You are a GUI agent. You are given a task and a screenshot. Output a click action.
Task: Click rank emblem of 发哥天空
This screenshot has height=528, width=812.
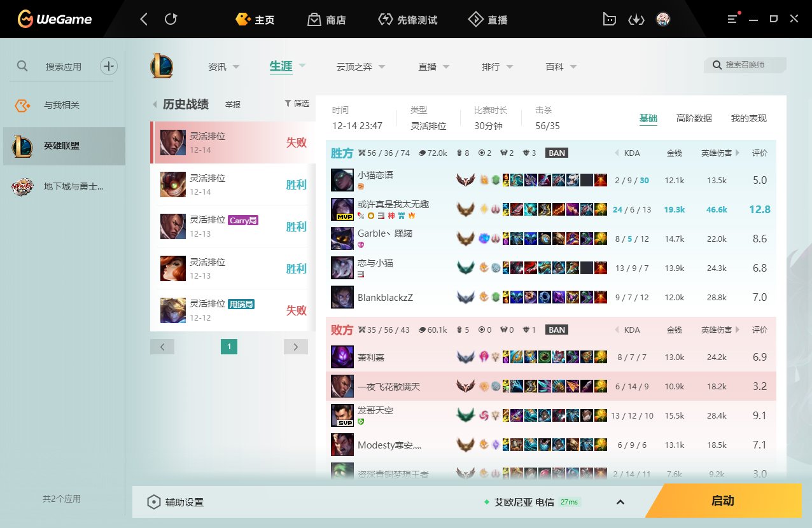click(466, 415)
